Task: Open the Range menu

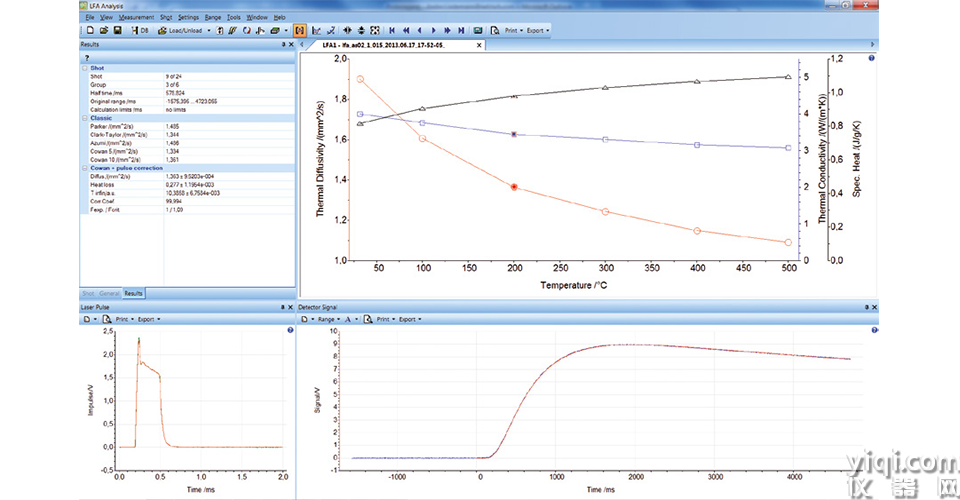Action: click(x=212, y=17)
